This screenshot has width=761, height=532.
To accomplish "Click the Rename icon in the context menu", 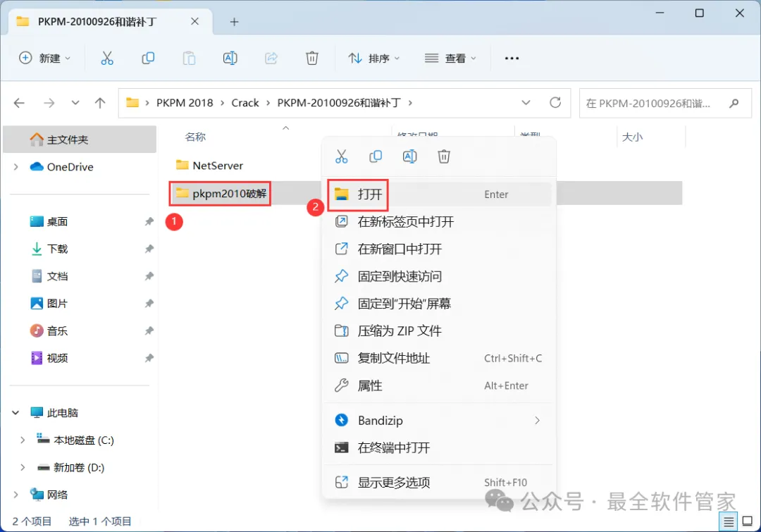I will 409,156.
